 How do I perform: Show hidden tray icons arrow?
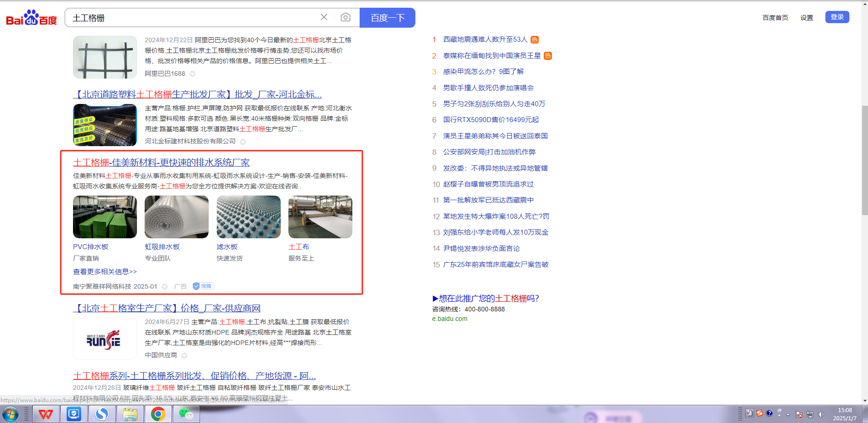click(x=788, y=414)
